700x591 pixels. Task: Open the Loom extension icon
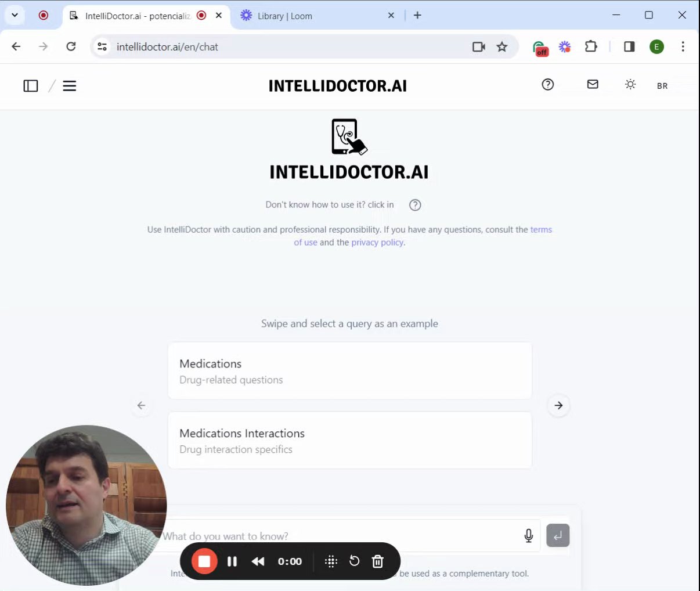[x=565, y=46]
